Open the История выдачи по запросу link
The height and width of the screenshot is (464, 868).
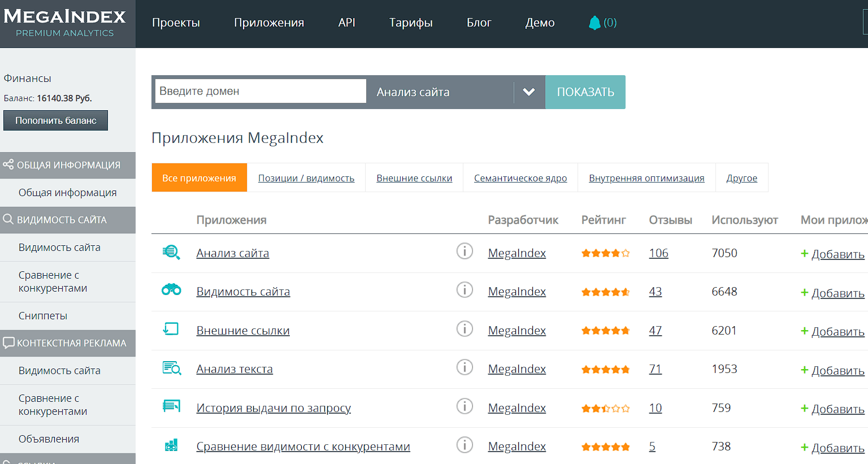(x=274, y=408)
